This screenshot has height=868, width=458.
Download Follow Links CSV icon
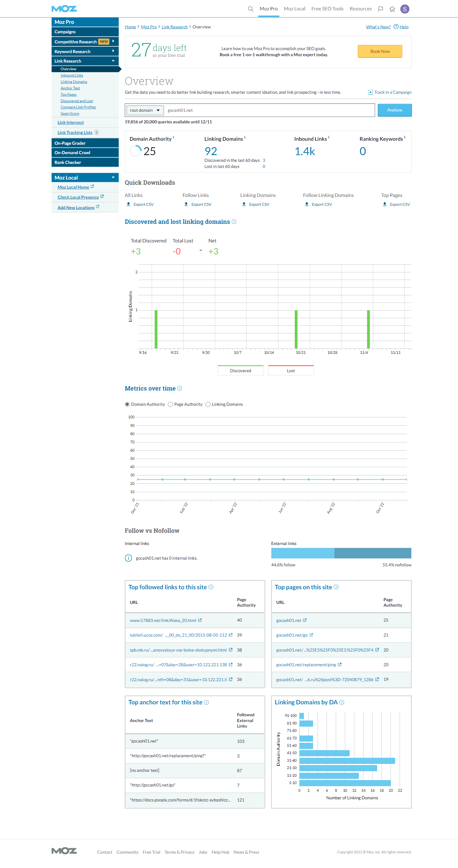point(186,204)
